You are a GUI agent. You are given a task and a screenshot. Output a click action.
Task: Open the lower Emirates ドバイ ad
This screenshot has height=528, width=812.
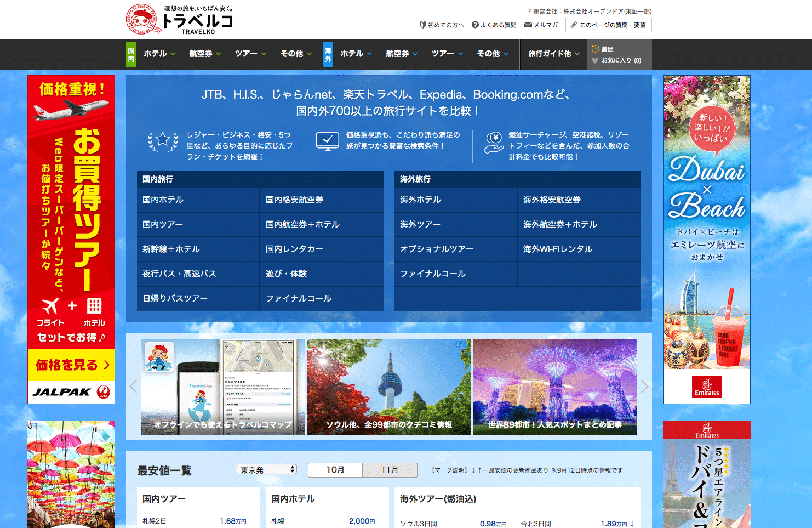pos(707,474)
